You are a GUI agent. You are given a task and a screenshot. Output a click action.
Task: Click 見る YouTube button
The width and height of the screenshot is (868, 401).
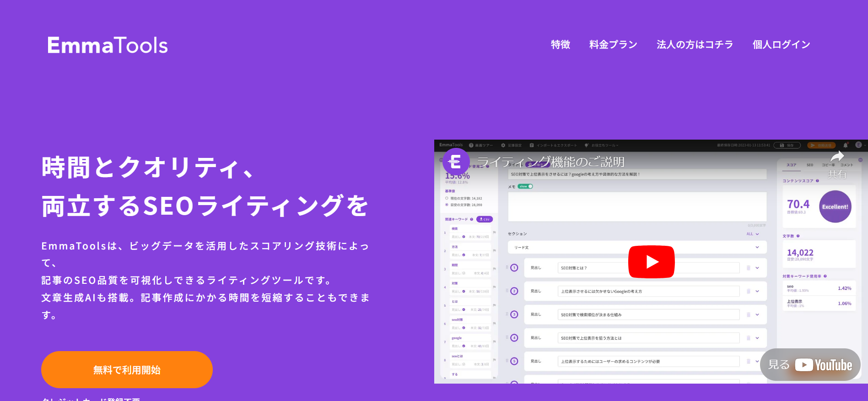(x=810, y=364)
